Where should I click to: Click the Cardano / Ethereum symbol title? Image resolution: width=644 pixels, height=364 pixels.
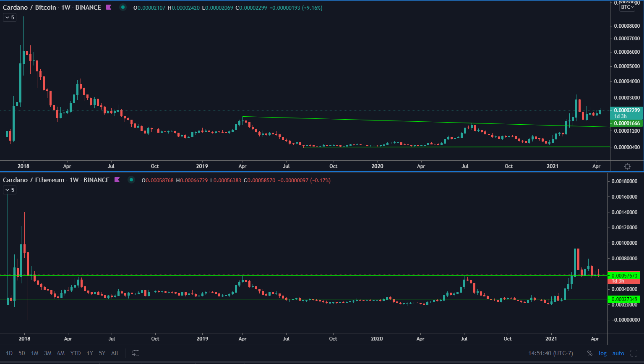[34, 180]
